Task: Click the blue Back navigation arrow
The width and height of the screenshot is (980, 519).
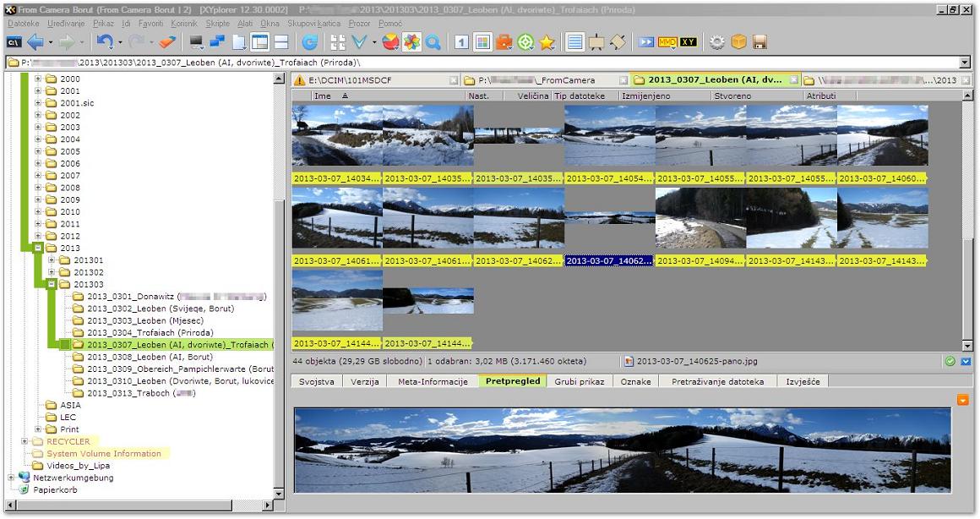Action: pyautogui.click(x=35, y=41)
